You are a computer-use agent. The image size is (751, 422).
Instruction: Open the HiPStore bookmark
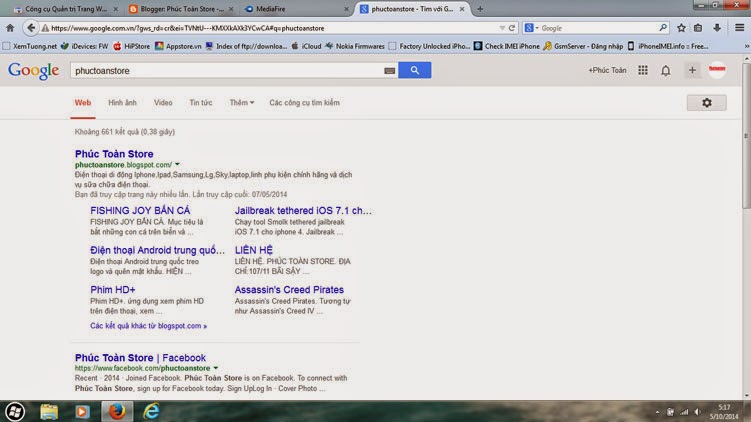[x=132, y=46]
